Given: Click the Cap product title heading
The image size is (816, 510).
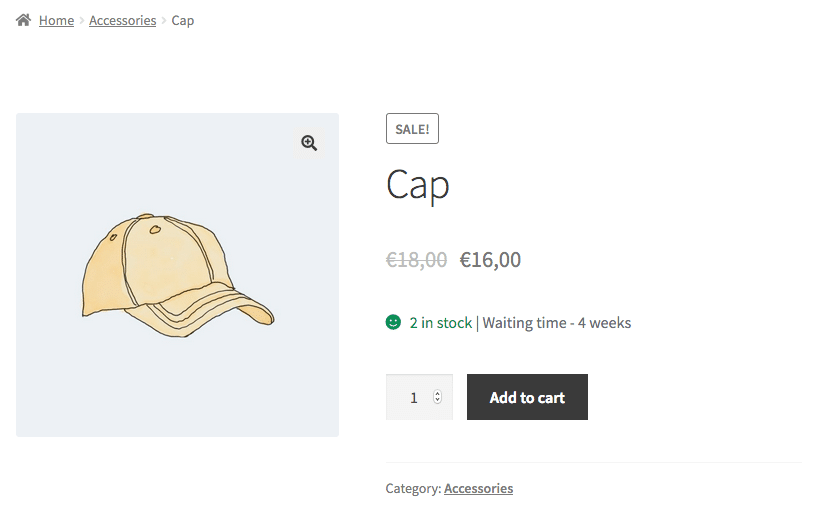Looking at the screenshot, I should [417, 185].
